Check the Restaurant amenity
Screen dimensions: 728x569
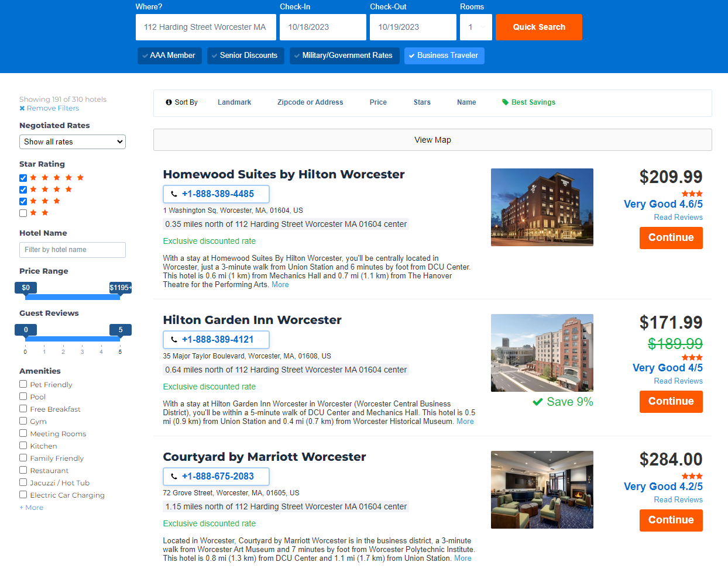coord(23,470)
